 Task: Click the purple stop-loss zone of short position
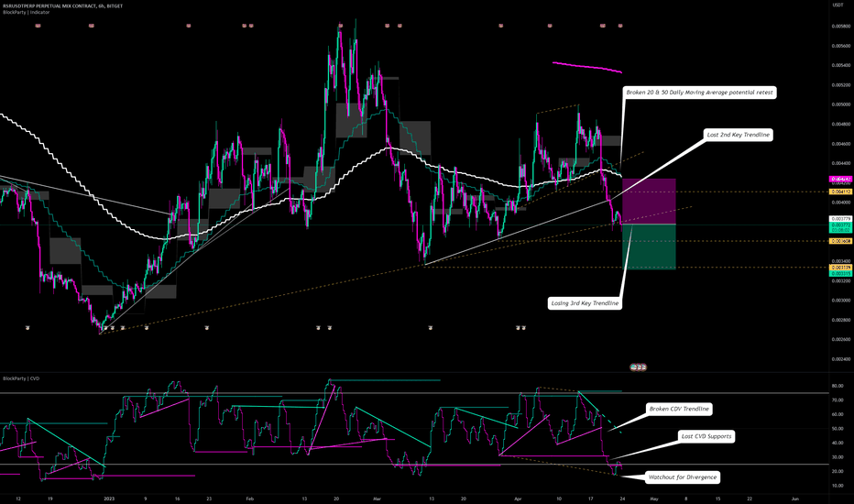point(649,201)
